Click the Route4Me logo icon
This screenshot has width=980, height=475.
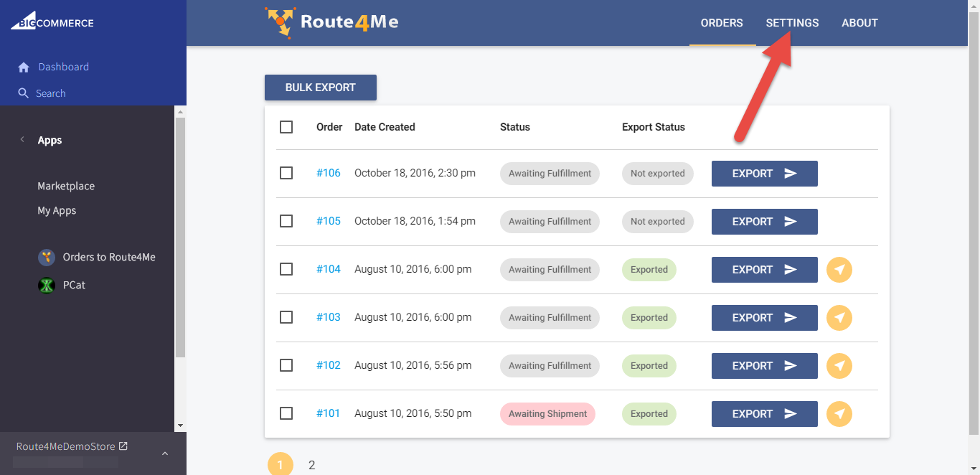tap(278, 22)
